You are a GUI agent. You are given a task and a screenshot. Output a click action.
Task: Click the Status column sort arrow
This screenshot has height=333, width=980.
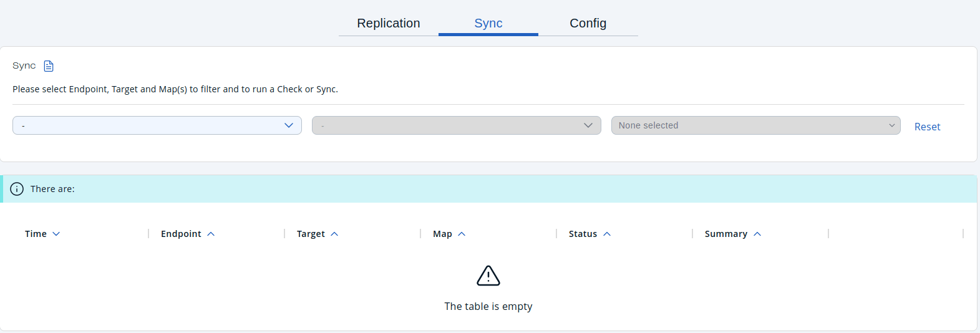click(x=607, y=234)
